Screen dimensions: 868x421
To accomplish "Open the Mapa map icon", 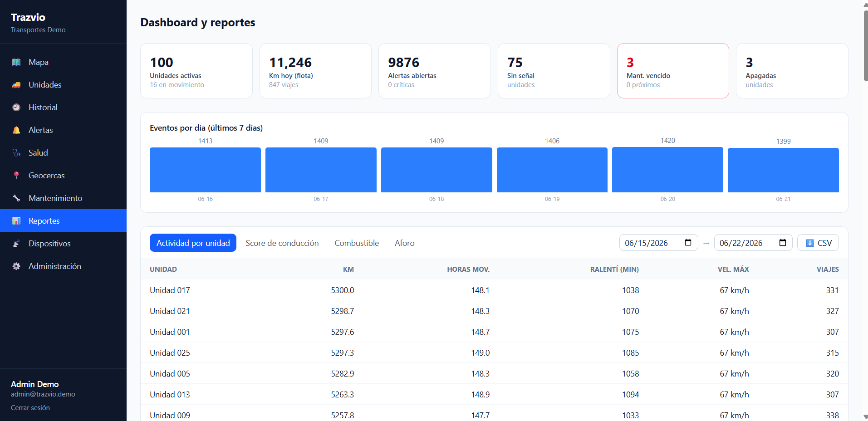I will 16,62.
